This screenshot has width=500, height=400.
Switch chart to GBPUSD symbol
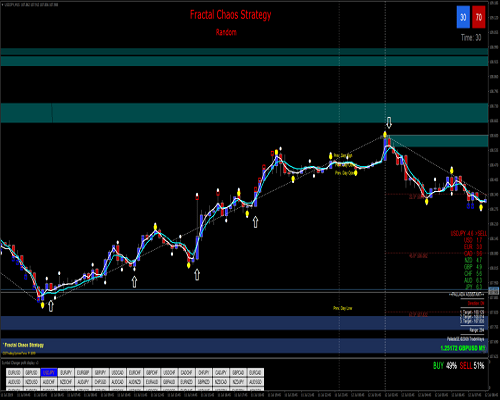pyautogui.click(x=32, y=372)
